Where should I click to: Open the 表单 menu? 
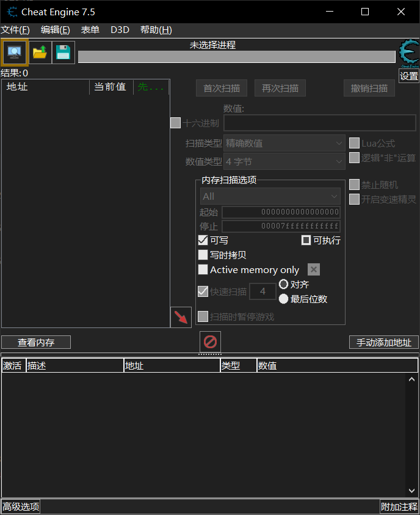[90, 30]
